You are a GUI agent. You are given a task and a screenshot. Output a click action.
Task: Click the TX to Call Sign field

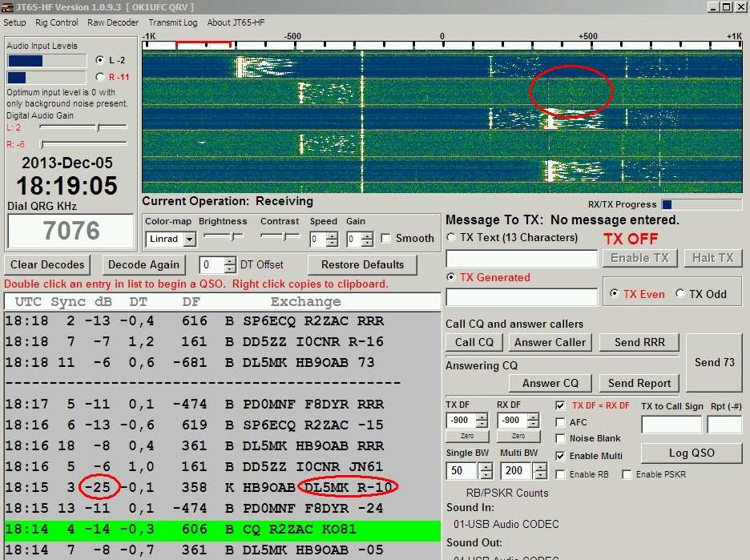[x=671, y=425]
